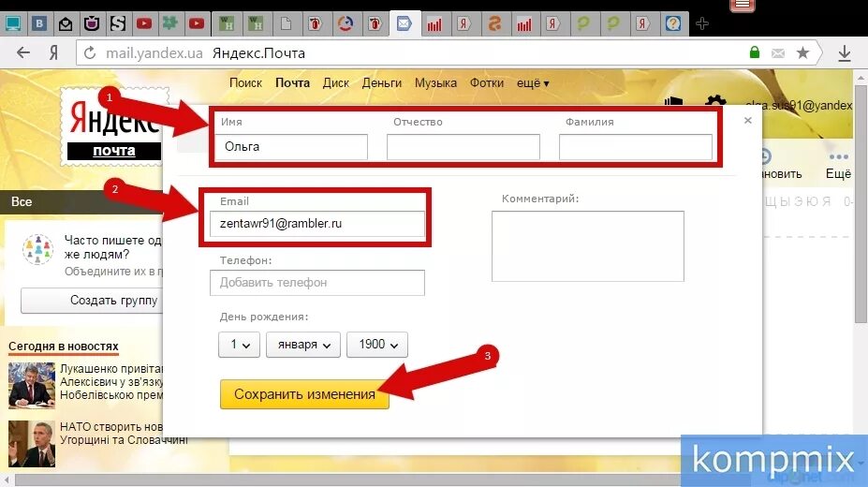The width and height of the screenshot is (868, 487).
Task: Open downloads with the download arrow icon
Action: pos(845,53)
